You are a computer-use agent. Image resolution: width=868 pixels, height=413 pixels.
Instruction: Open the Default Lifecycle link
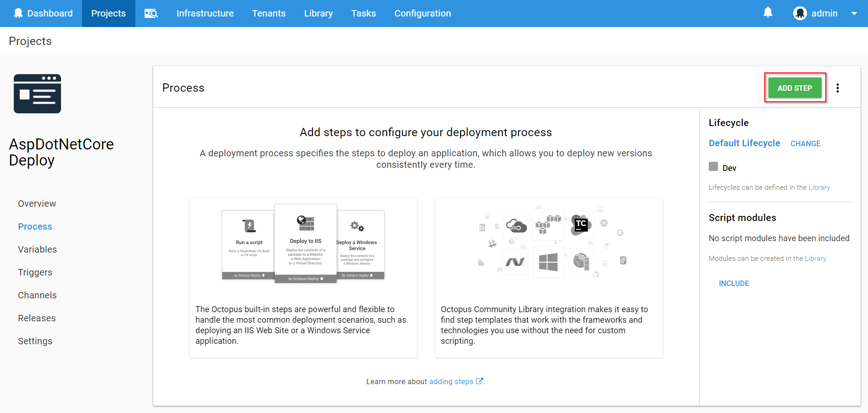coord(744,143)
